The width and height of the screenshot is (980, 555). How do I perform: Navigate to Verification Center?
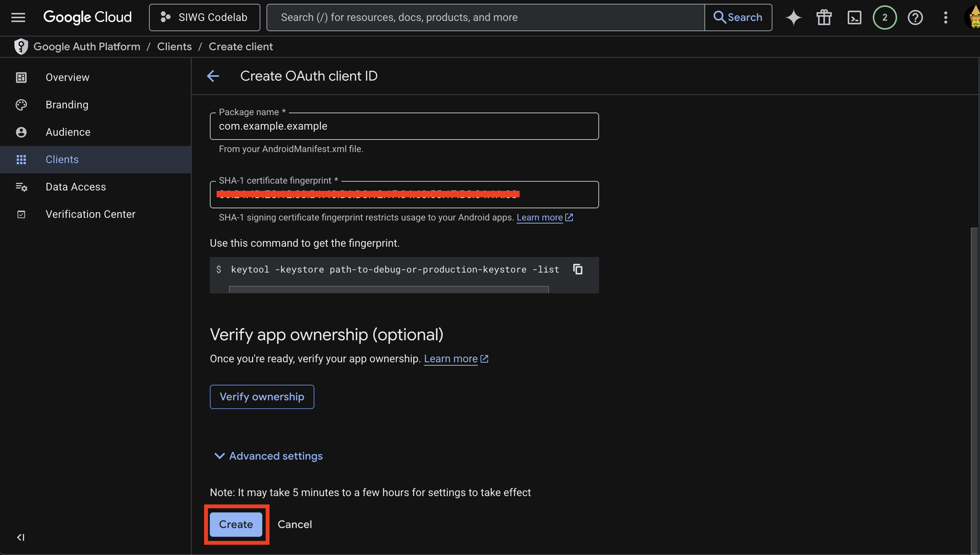(90, 214)
